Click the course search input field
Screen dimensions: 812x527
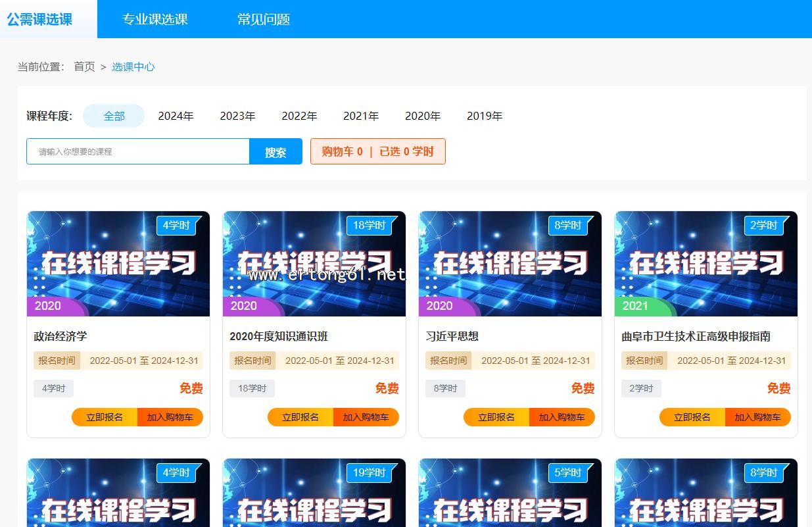pyautogui.click(x=138, y=151)
